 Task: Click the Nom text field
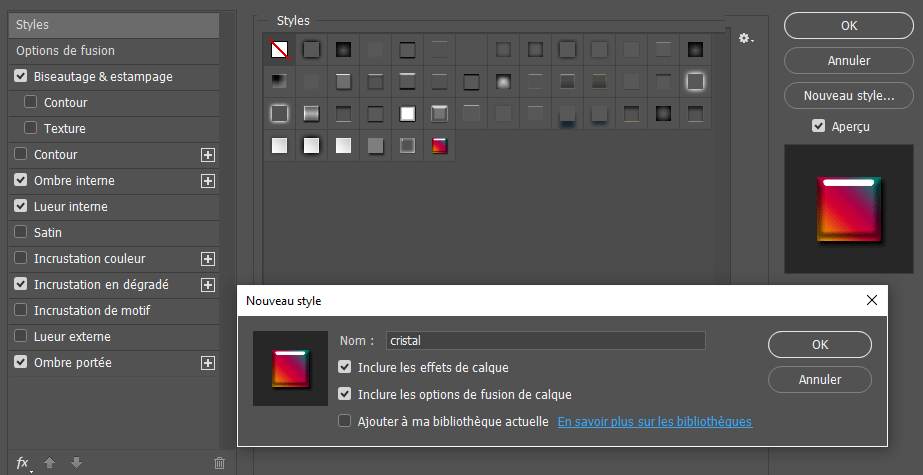tap(545, 341)
